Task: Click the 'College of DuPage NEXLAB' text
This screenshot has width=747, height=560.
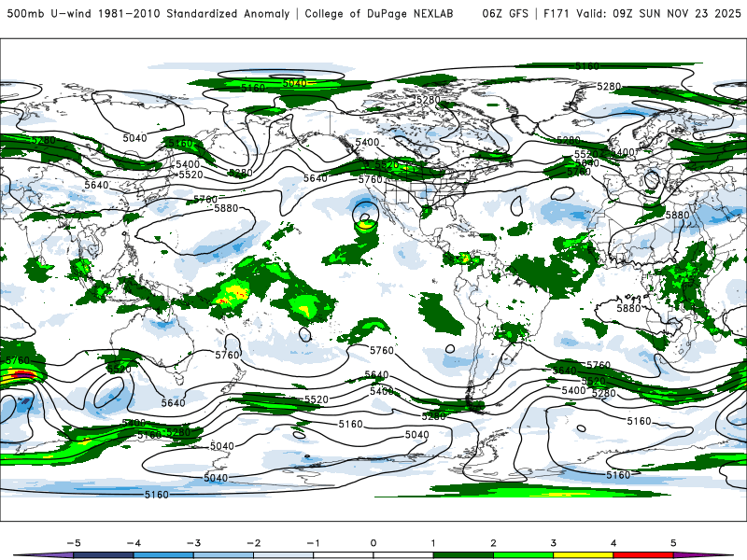Action: pyautogui.click(x=379, y=14)
